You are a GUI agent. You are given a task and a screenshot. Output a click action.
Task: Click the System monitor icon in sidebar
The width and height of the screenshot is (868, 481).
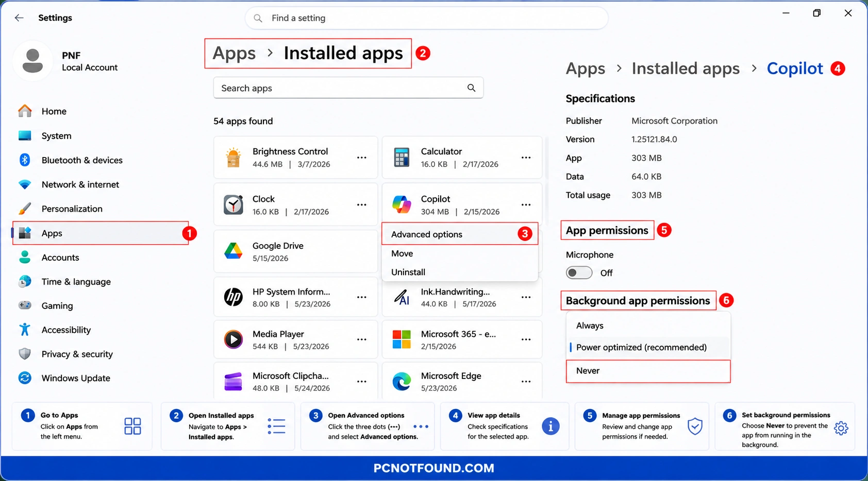pyautogui.click(x=25, y=135)
